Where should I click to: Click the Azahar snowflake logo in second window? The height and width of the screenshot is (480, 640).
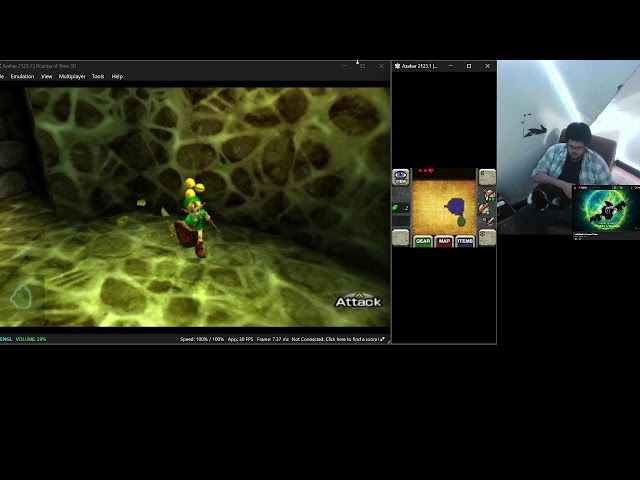pos(398,66)
